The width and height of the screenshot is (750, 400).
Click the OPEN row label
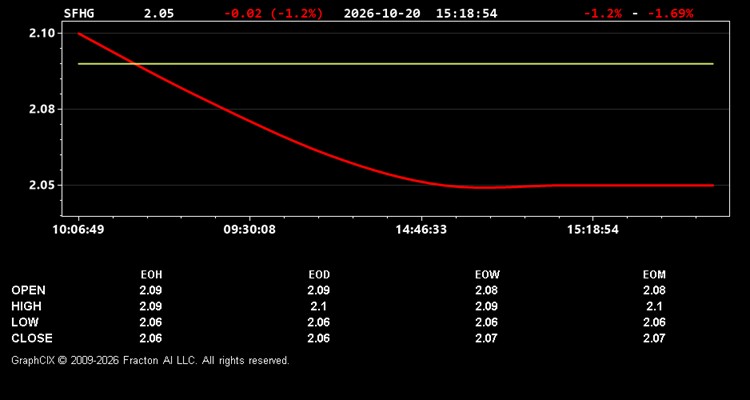(29, 290)
